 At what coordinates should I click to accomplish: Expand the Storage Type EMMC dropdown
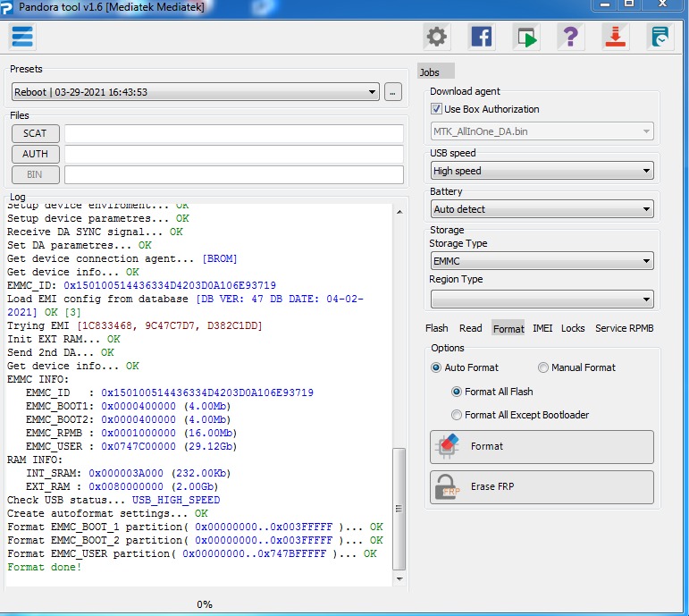542,261
